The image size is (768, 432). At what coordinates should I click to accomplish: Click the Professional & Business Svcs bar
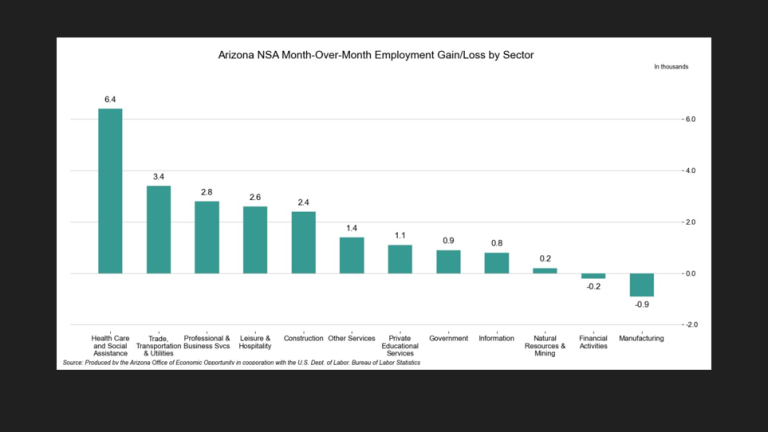click(x=207, y=237)
